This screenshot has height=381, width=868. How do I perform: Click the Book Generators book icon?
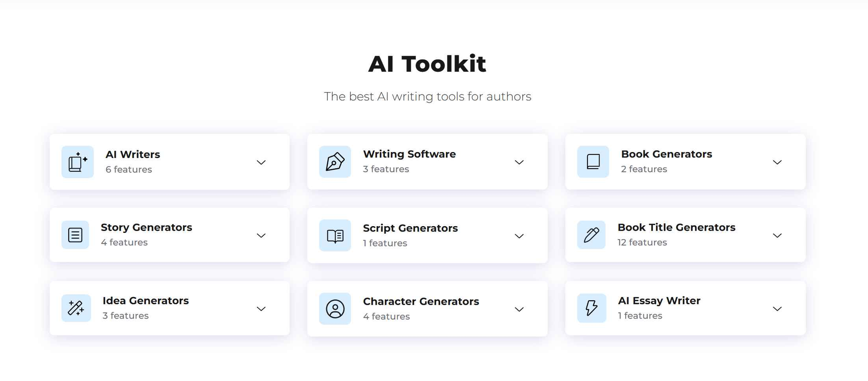(x=593, y=162)
